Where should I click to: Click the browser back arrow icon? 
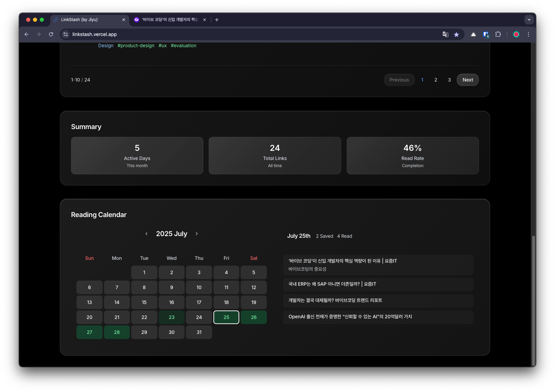click(27, 34)
